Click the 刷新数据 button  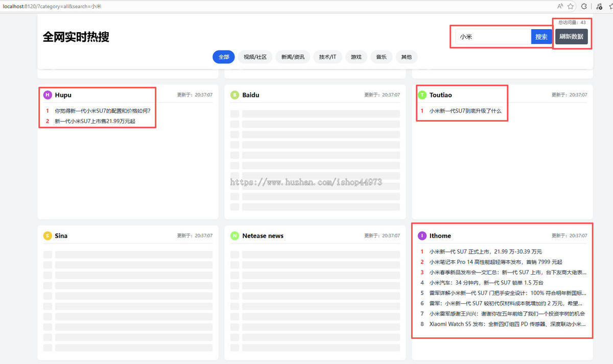click(x=572, y=37)
